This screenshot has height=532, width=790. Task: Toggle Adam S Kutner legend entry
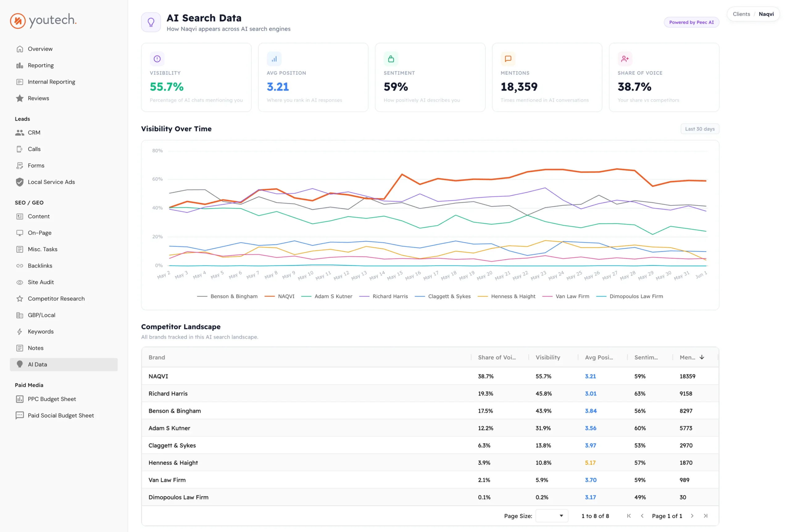click(x=327, y=297)
